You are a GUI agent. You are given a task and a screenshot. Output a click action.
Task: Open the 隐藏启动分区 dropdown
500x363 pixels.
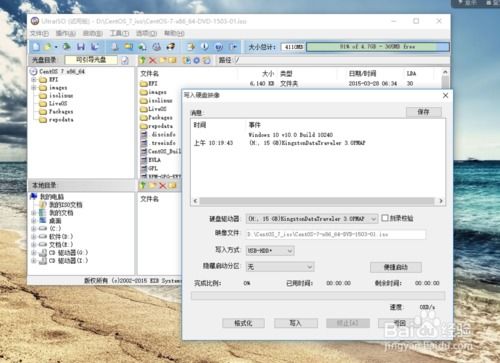310,267
